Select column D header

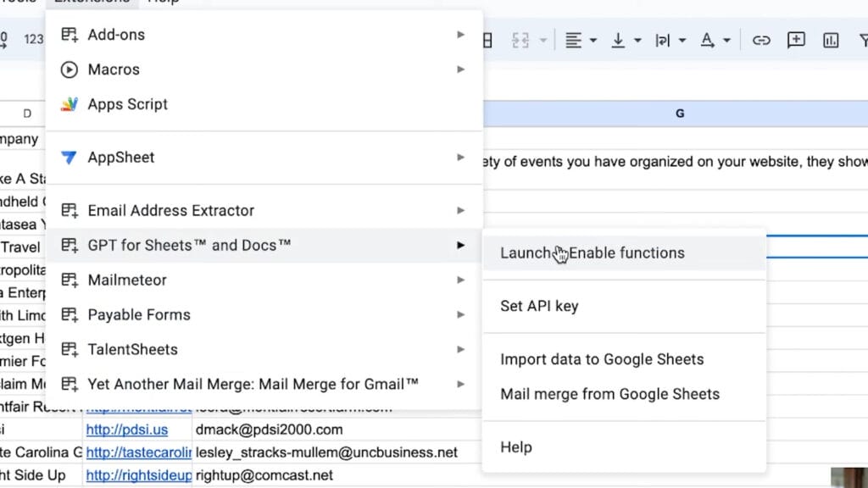tap(26, 114)
